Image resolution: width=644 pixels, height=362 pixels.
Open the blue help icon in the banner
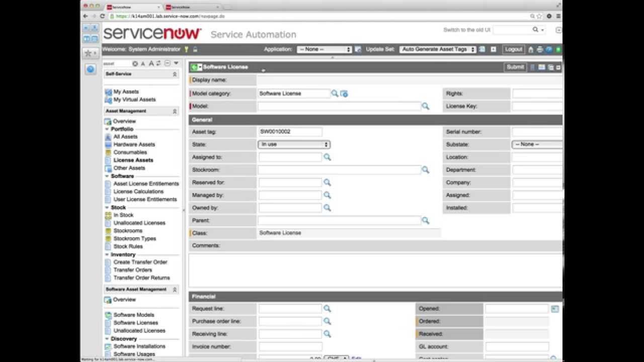click(549, 49)
